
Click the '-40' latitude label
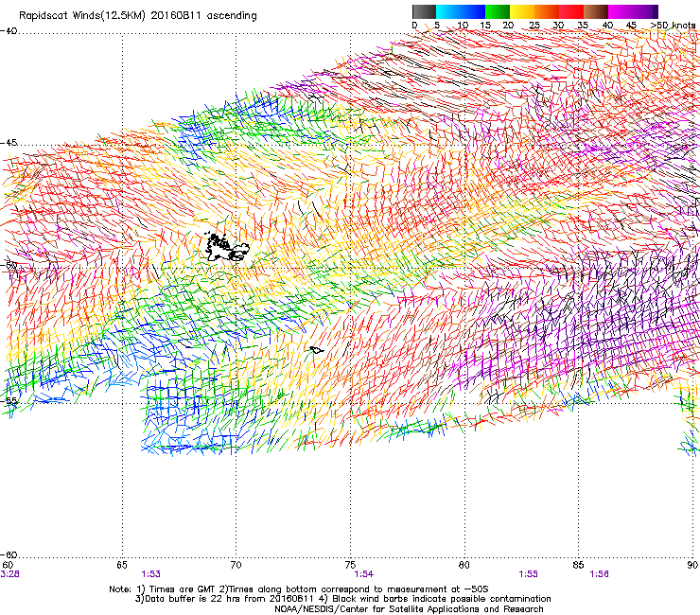pos(9,31)
